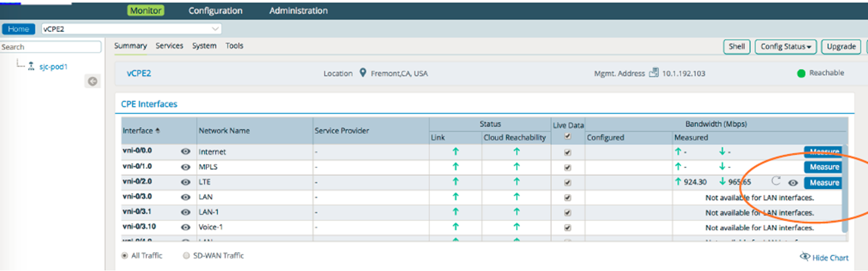Click the management address icon before 10.1.192.103

pyautogui.click(x=653, y=72)
